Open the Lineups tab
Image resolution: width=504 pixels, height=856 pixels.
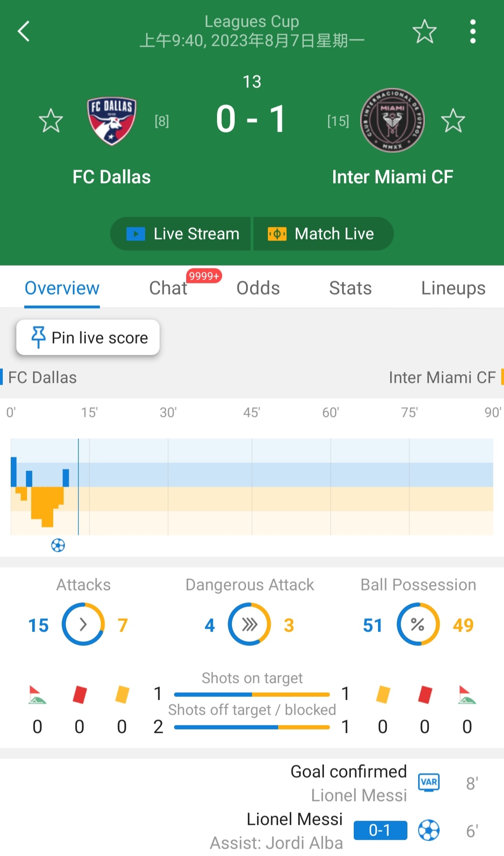coord(453,288)
